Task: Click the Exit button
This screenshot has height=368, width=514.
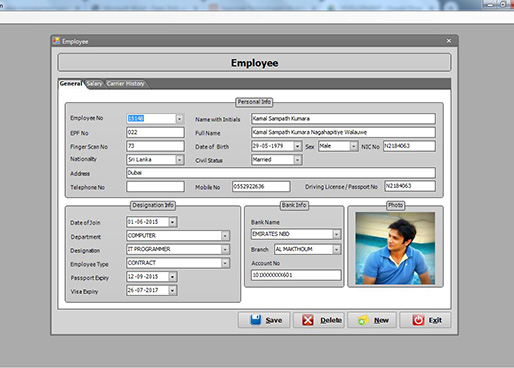Action: 425,320
